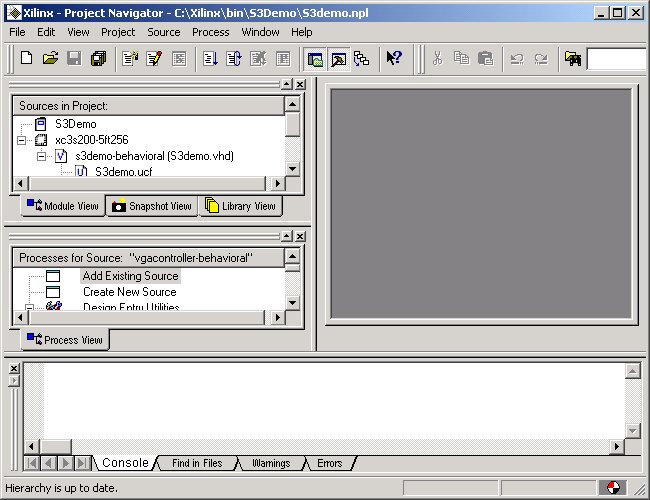The width and height of the screenshot is (650, 500).
Task: Switch to the Snapshot View tab
Action: (x=152, y=206)
